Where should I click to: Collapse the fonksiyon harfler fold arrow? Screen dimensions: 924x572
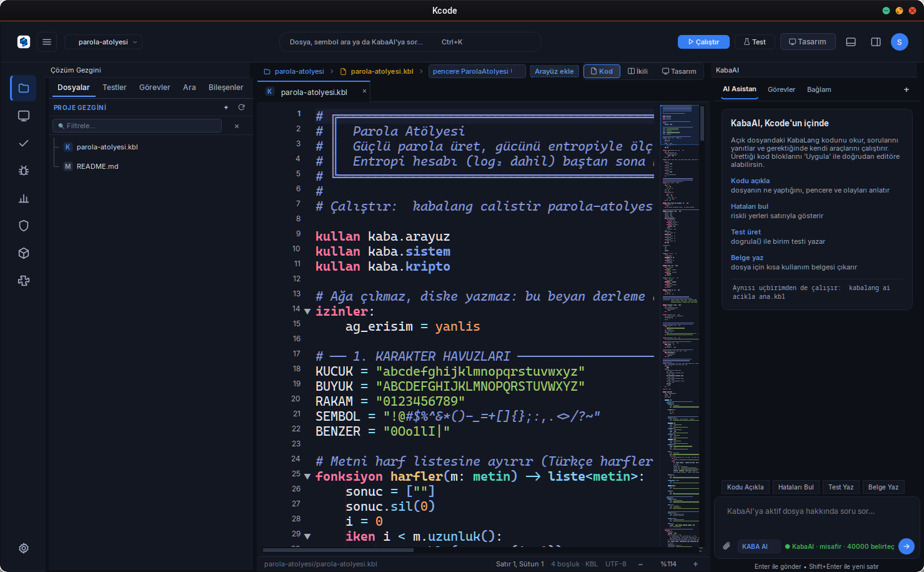click(307, 476)
